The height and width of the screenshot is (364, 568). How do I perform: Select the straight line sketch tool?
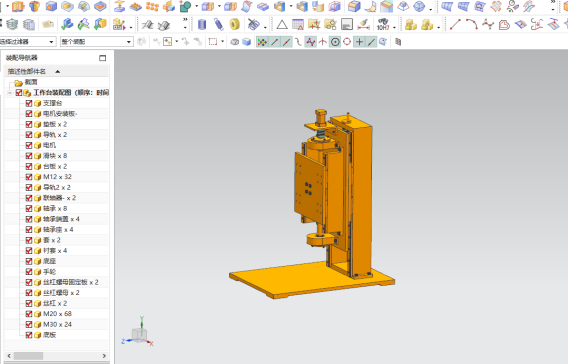coord(455,24)
